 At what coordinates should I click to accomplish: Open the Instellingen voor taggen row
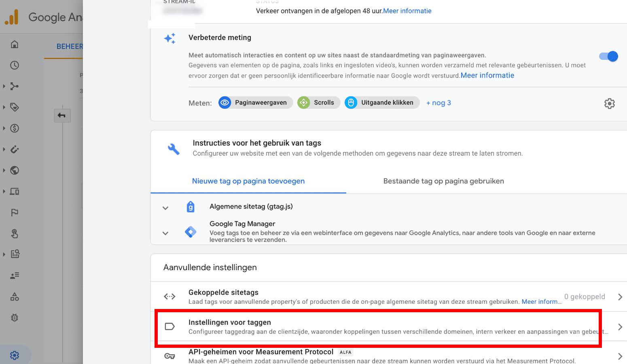389,327
